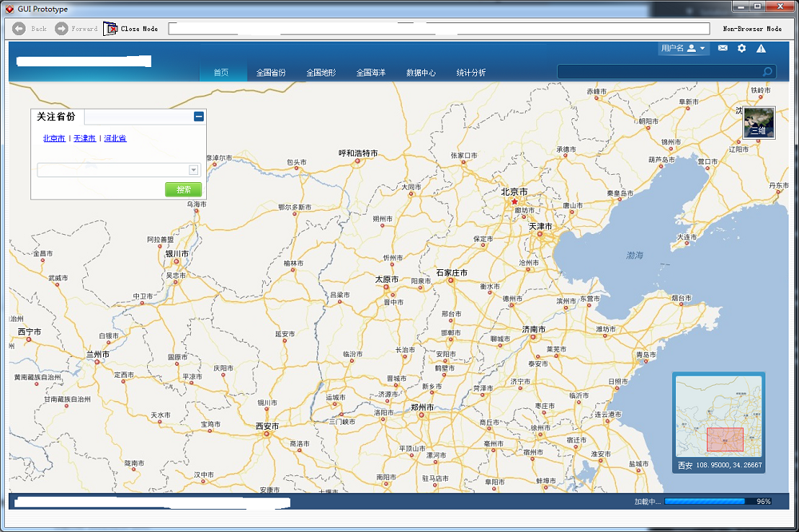Click the 郑州市 map label
The height and width of the screenshot is (532, 799).
[423, 407]
